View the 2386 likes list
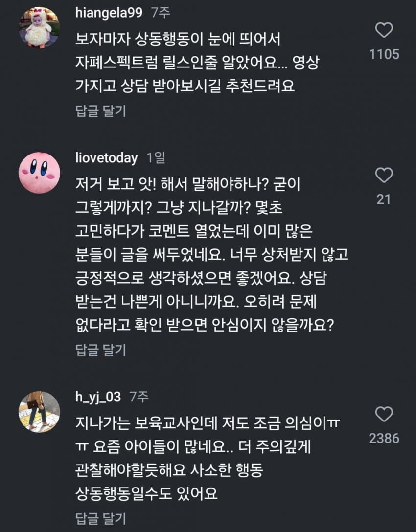 384,439
